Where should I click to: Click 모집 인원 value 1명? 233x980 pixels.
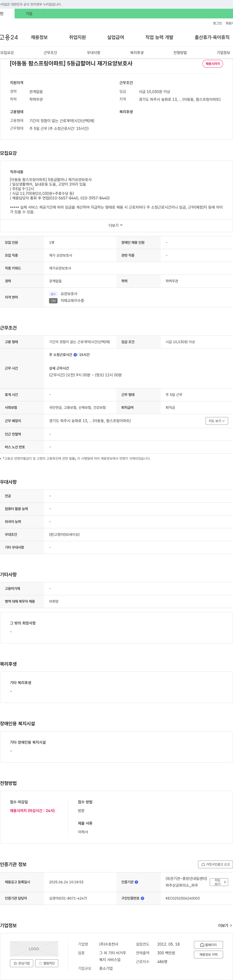[x=51, y=242]
